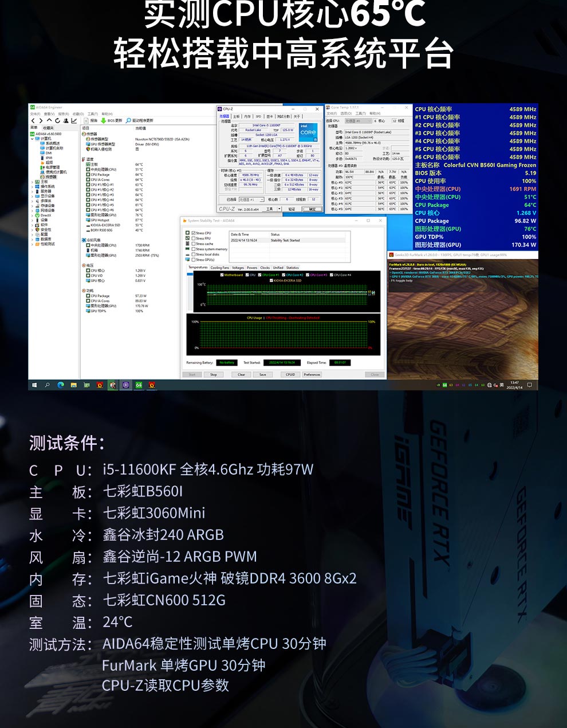Screen dimensions: 567x728
Task: Expand the 操作系统 tree node
Action: pos(32,186)
